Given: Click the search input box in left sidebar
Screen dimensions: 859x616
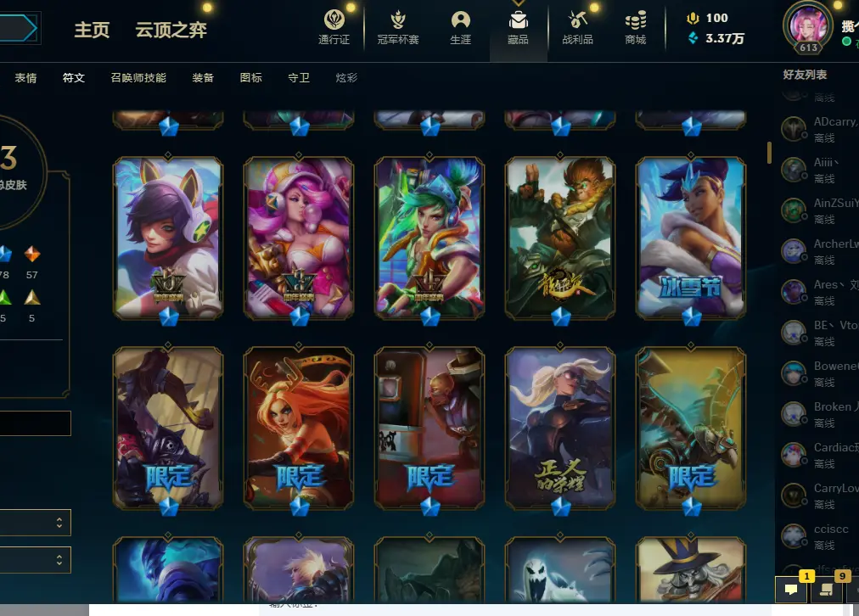Looking at the screenshot, I should coord(35,423).
